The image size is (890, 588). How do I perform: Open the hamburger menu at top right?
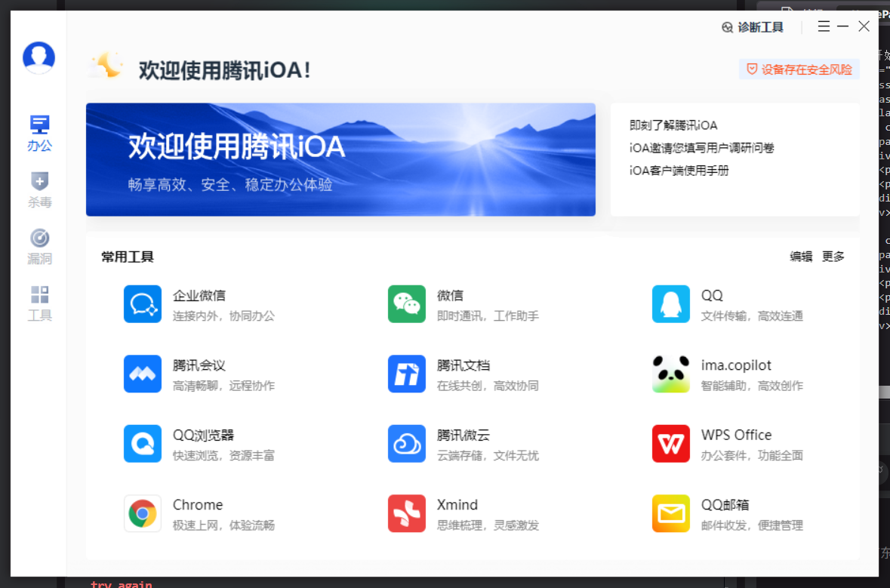tap(823, 26)
